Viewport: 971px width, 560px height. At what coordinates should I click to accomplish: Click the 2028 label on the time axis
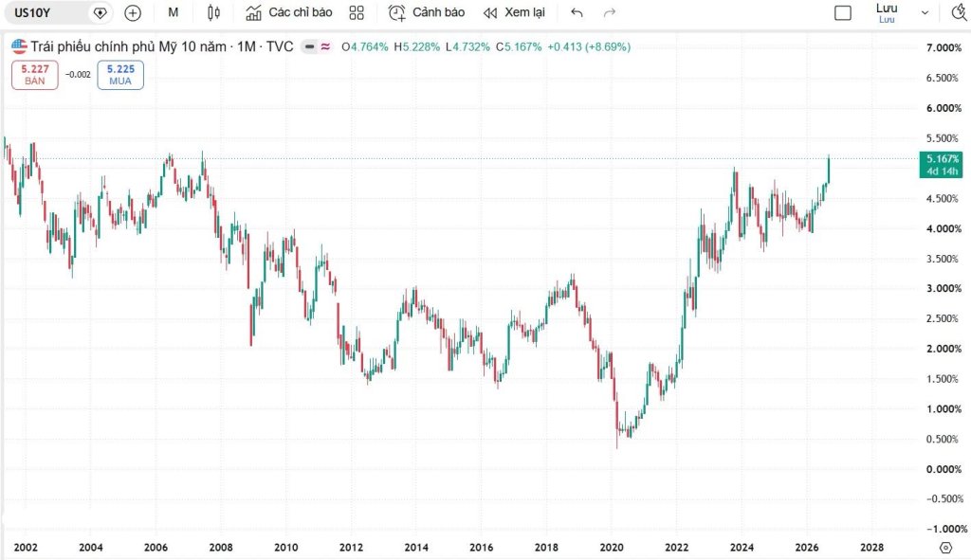tap(872, 548)
